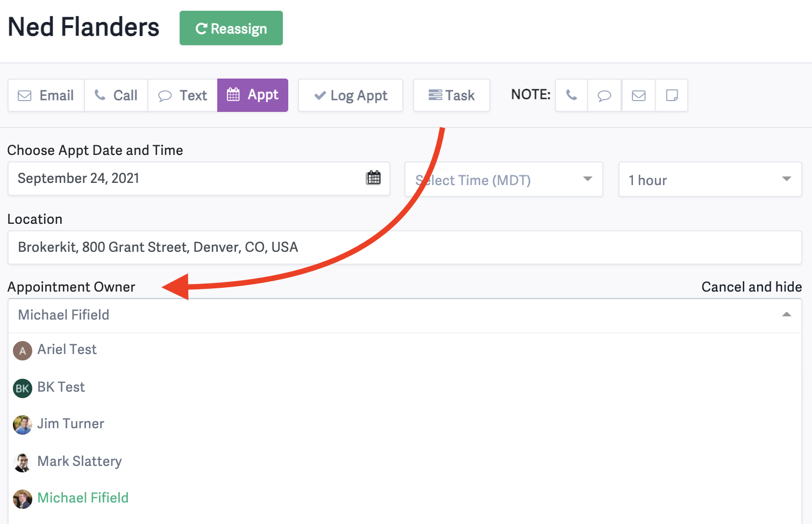Click Cancel and hide link
The height and width of the screenshot is (524, 812).
tap(752, 287)
